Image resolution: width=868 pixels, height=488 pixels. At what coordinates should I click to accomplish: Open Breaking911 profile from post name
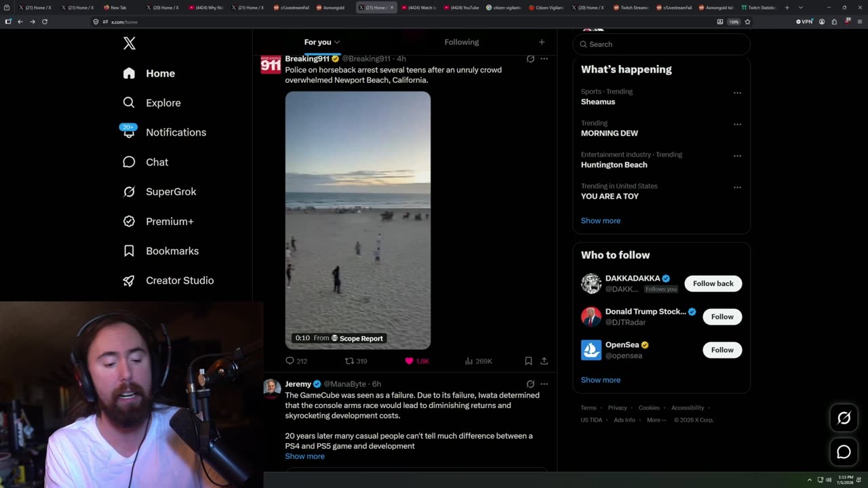307,59
